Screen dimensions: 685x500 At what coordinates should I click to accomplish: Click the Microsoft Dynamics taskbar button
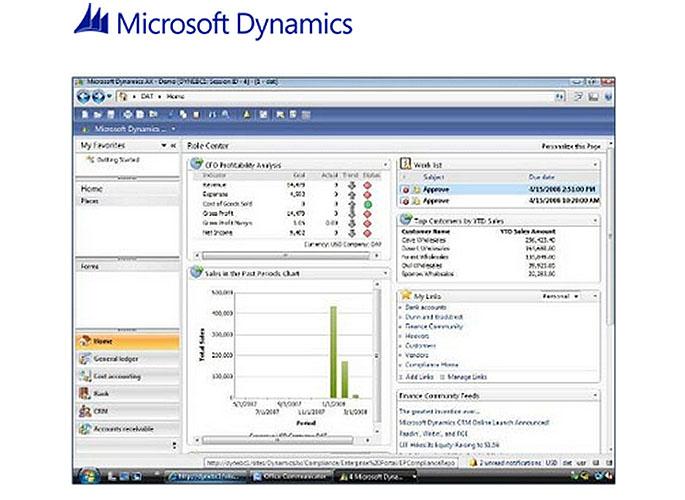tap(376, 477)
